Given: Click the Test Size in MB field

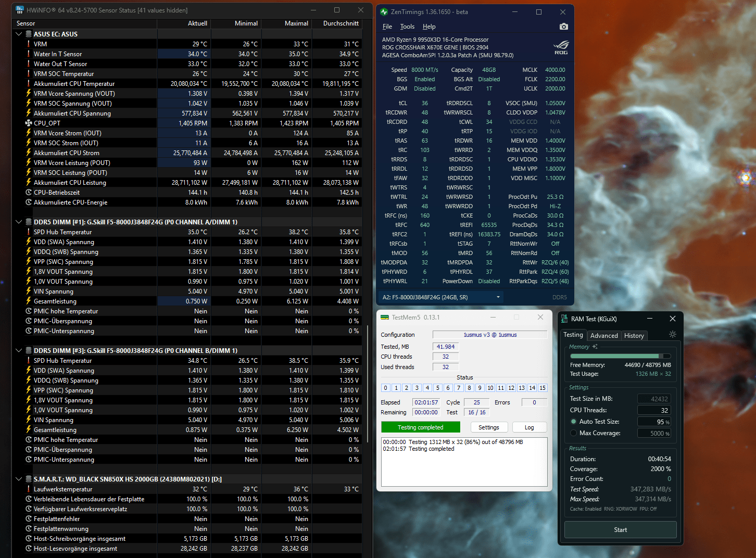Looking at the screenshot, I should point(654,399).
